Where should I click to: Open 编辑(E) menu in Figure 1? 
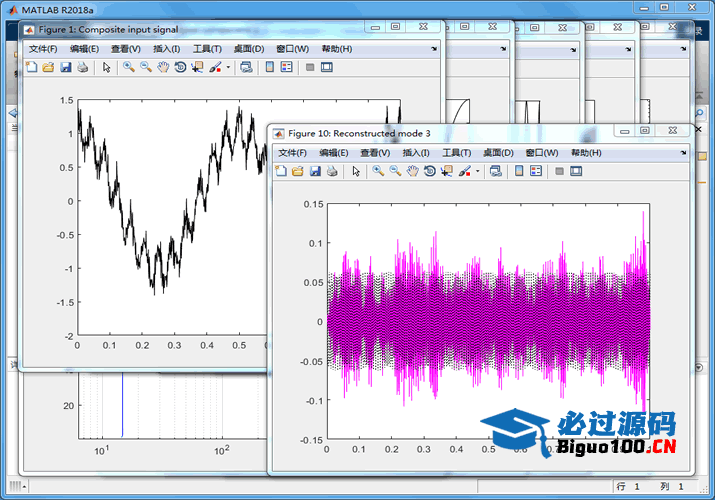point(84,49)
